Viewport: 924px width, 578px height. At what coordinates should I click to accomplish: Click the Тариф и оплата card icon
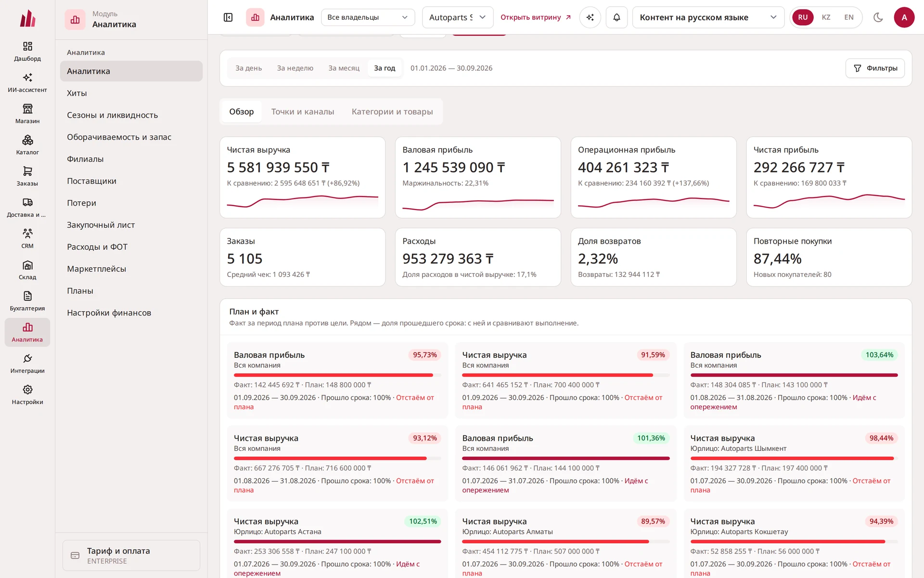point(75,555)
